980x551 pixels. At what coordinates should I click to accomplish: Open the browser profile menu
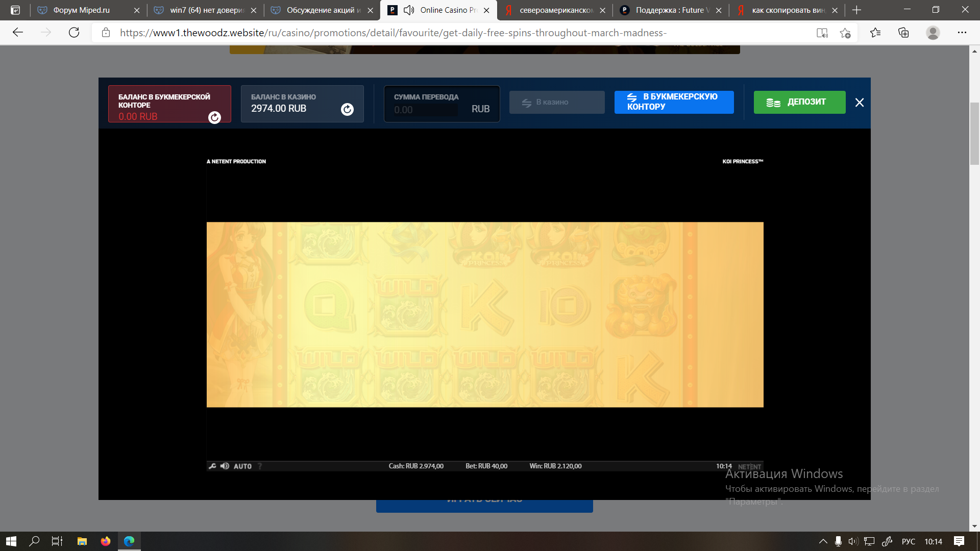point(933,33)
